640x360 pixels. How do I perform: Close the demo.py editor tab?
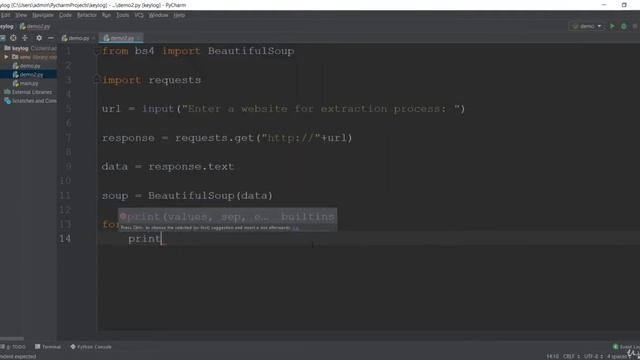[93, 38]
